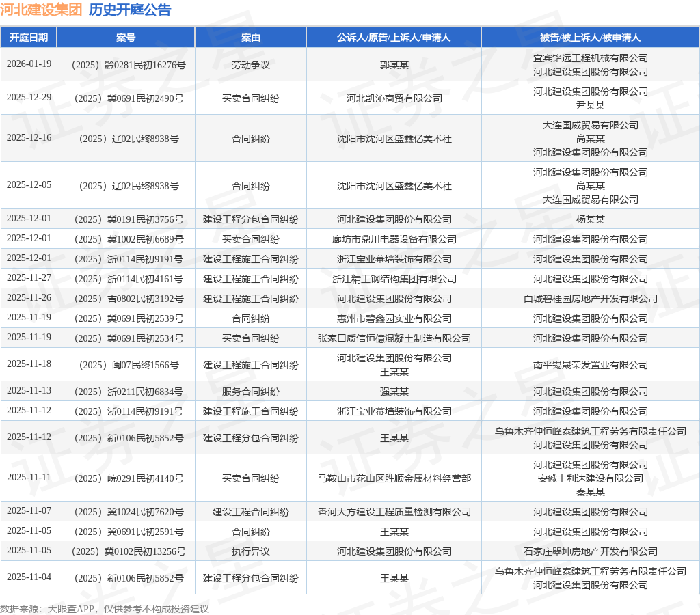The height and width of the screenshot is (615, 700).
Task: Click the 案号 column header
Action: click(x=126, y=38)
